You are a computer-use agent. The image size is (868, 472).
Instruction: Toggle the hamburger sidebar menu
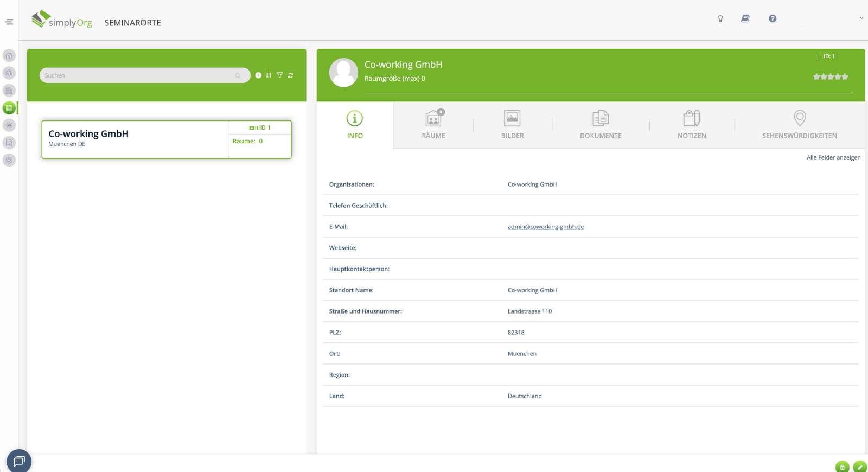pyautogui.click(x=9, y=22)
